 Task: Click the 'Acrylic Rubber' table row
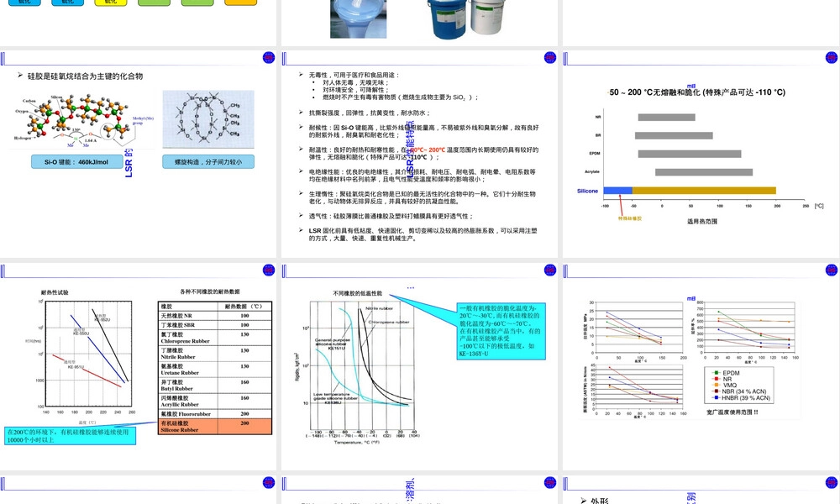(215, 402)
